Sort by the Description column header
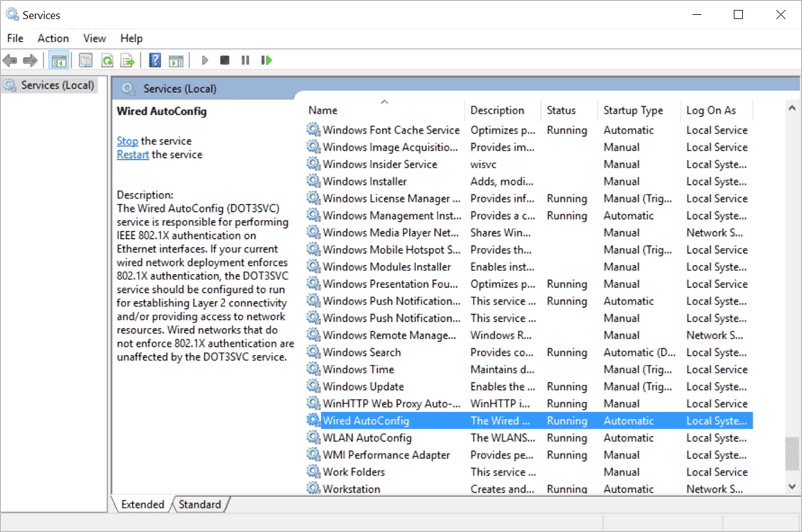The width and height of the screenshot is (802, 532). [x=503, y=110]
